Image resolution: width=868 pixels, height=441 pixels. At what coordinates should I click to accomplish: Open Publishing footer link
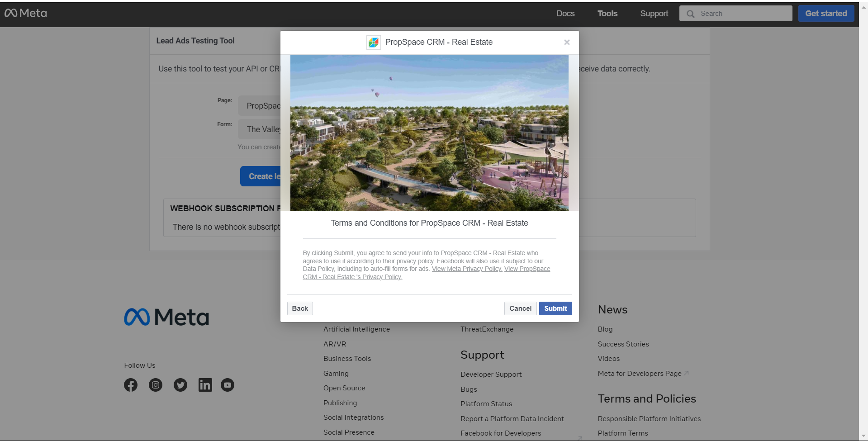[340, 403]
